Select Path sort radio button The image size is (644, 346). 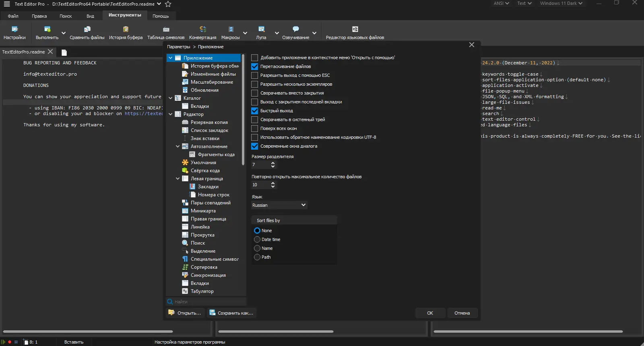pyautogui.click(x=257, y=257)
